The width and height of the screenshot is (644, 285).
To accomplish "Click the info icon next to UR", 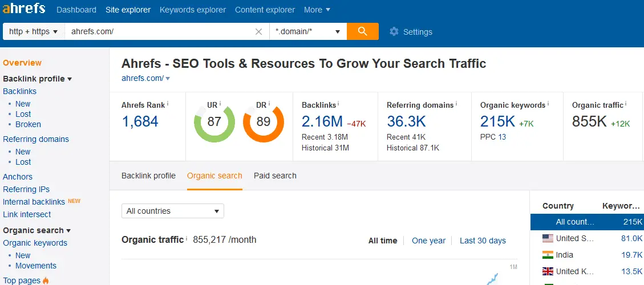I will point(220,104).
